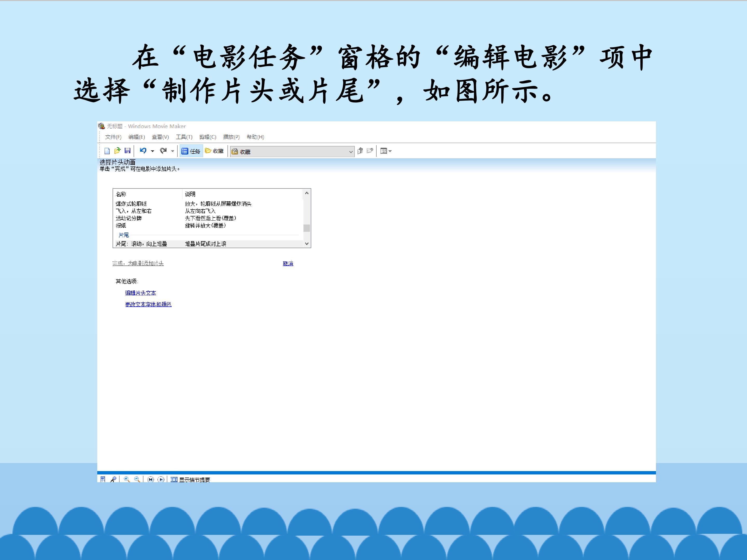Image resolution: width=747 pixels, height=560 pixels.
Task: Open the Undo history dropdown arrow
Action: (152, 151)
